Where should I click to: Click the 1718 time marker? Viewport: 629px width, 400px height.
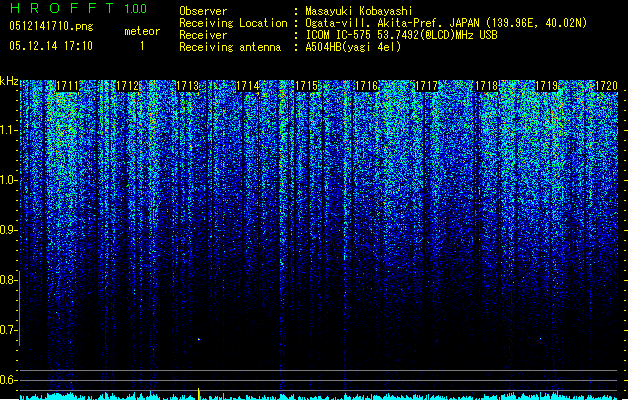487,86
